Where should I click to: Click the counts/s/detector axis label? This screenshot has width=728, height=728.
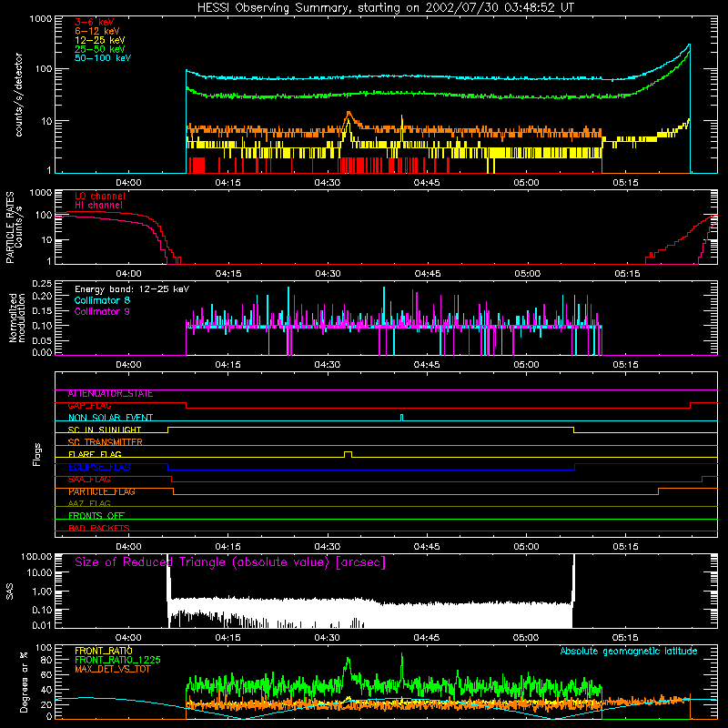click(x=18, y=95)
